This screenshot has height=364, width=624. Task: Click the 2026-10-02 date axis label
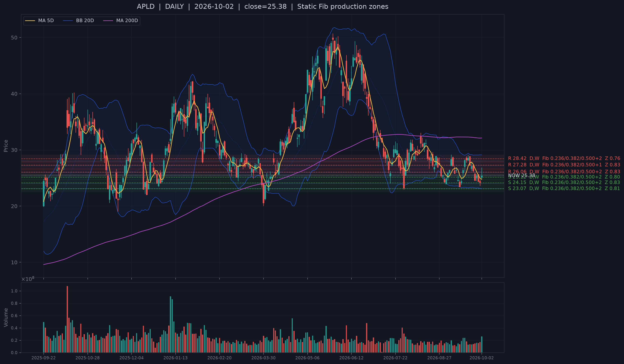(482, 358)
